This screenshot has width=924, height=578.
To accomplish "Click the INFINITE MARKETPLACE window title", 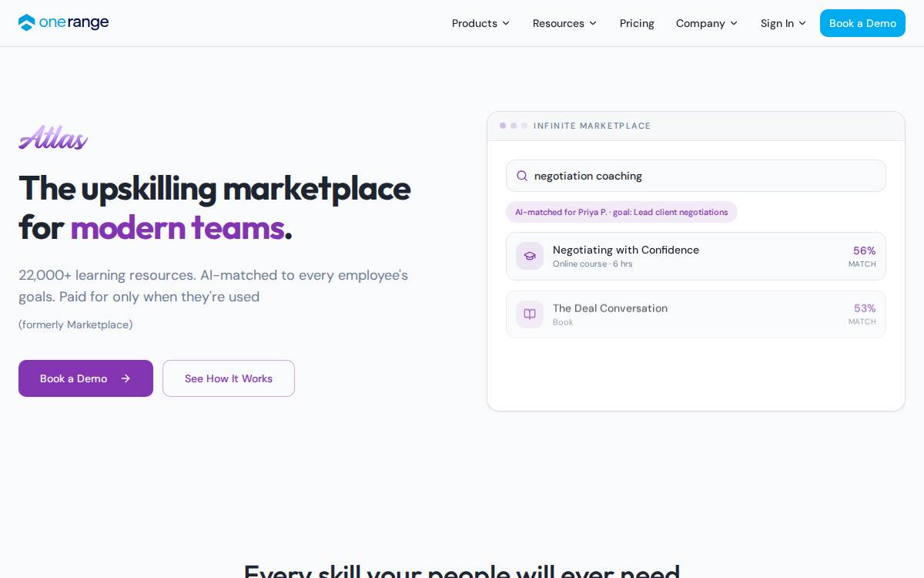I will pyautogui.click(x=592, y=126).
